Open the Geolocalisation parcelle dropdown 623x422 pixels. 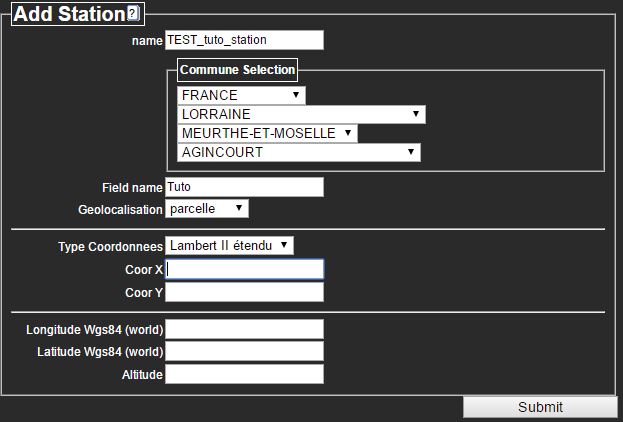(207, 208)
